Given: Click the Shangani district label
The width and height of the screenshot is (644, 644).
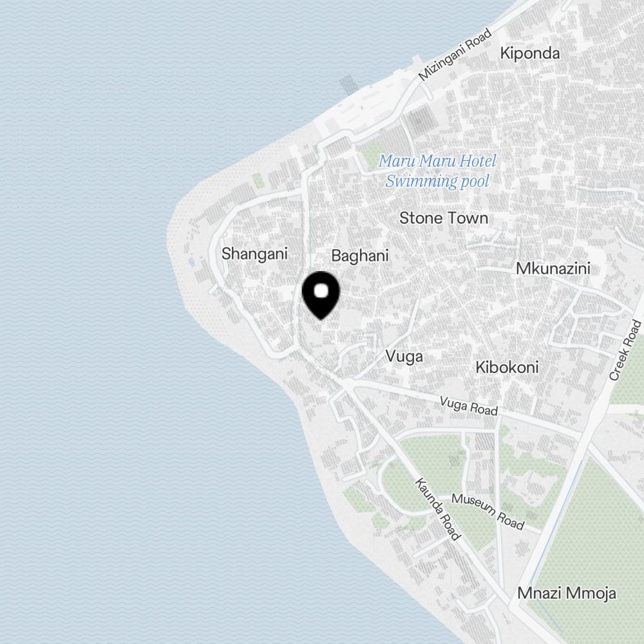Looking at the screenshot, I should (x=254, y=254).
